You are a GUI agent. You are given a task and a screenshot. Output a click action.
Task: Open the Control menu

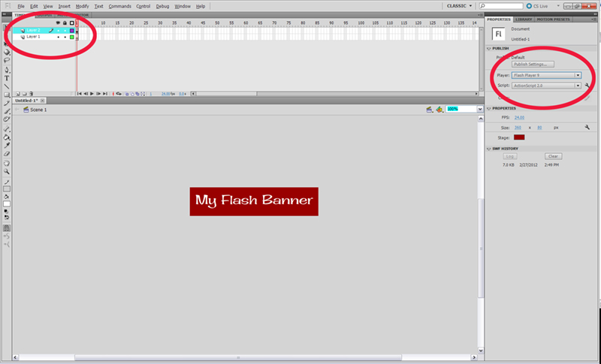[x=143, y=7]
